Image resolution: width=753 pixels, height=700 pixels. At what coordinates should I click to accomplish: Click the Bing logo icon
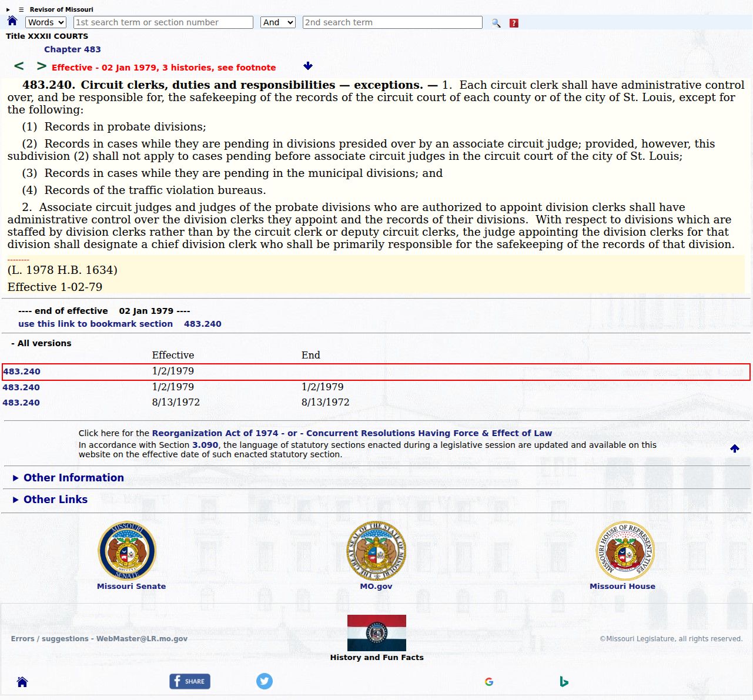pyautogui.click(x=564, y=682)
